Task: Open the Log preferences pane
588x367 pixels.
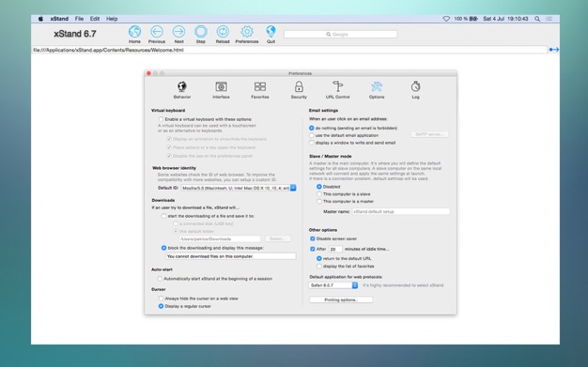Action: pyautogui.click(x=415, y=86)
